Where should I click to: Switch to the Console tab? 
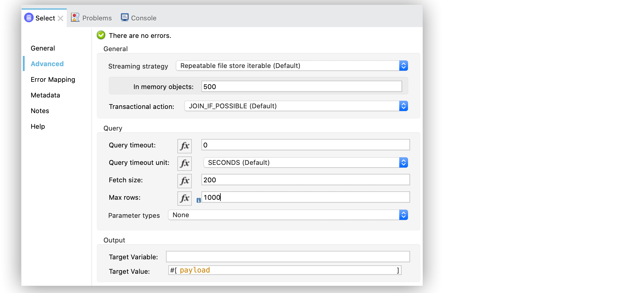(x=143, y=17)
